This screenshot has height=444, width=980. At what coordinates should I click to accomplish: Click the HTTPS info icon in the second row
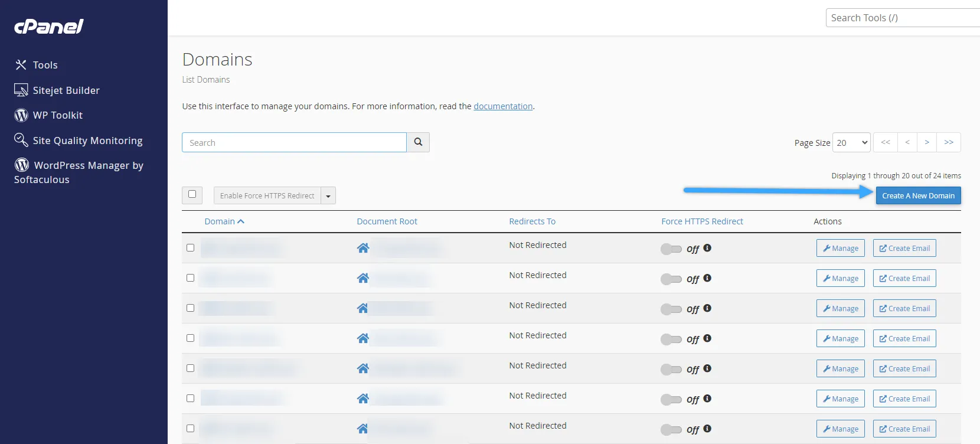707,278
